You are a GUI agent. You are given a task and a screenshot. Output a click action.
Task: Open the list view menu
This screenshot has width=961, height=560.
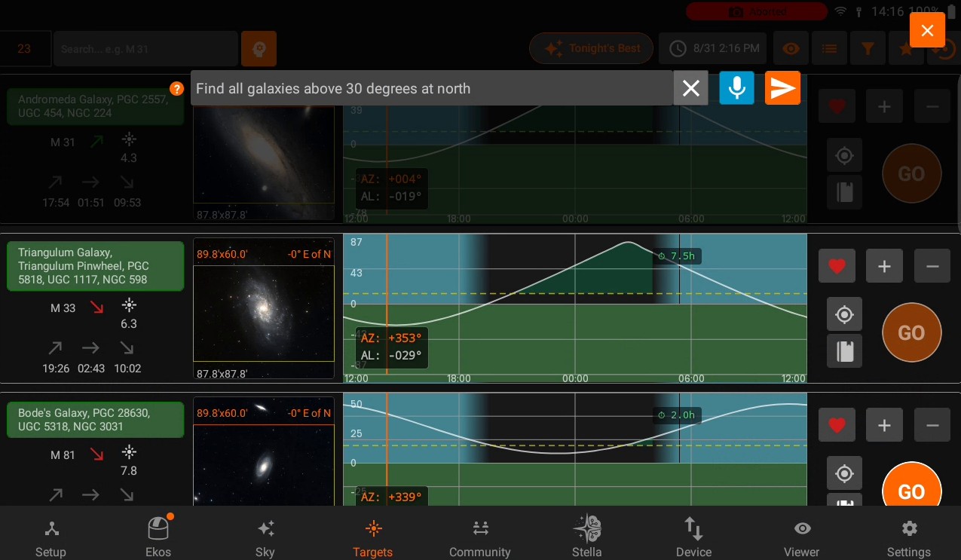[x=829, y=48]
